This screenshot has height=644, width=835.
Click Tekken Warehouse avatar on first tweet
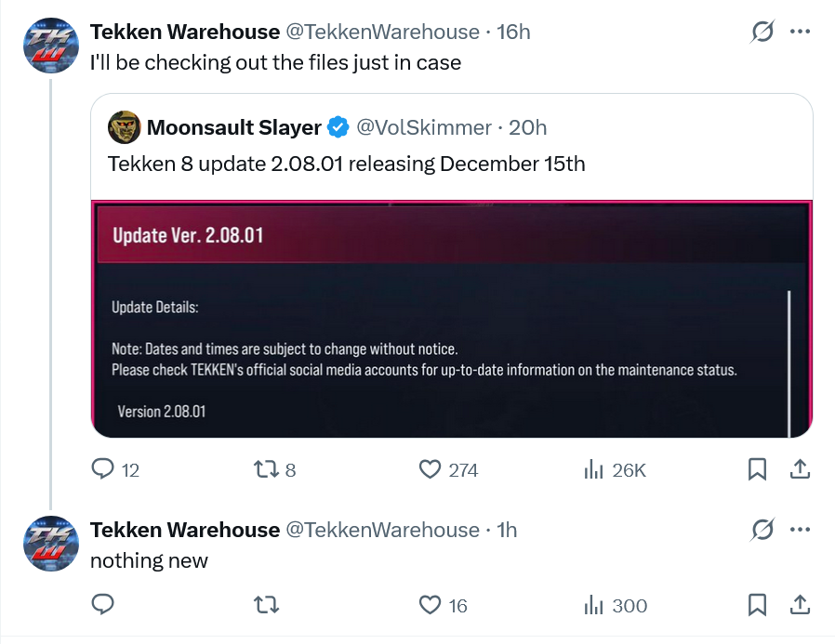[50, 45]
